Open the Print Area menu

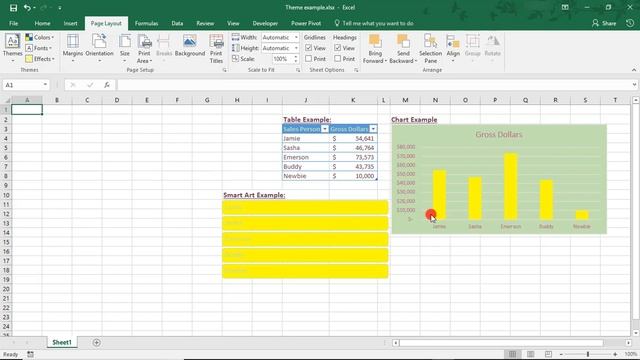(x=144, y=48)
